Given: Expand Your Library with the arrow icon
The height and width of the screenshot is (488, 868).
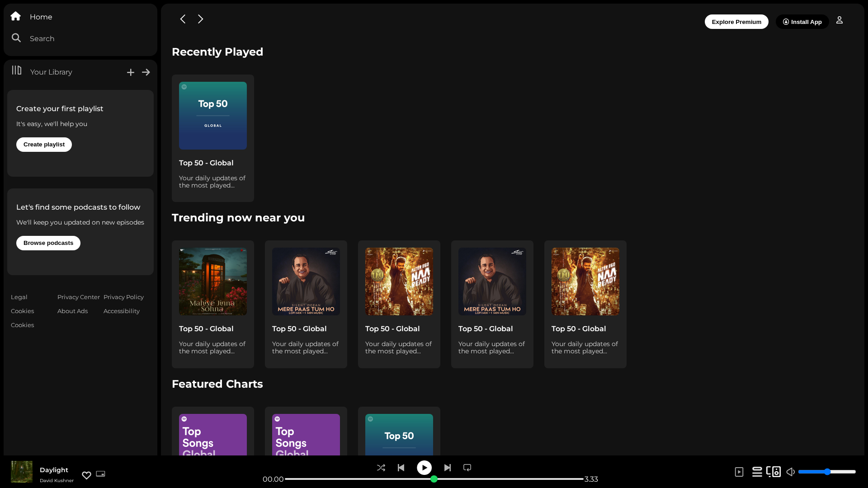Looking at the screenshot, I should pyautogui.click(x=146, y=72).
